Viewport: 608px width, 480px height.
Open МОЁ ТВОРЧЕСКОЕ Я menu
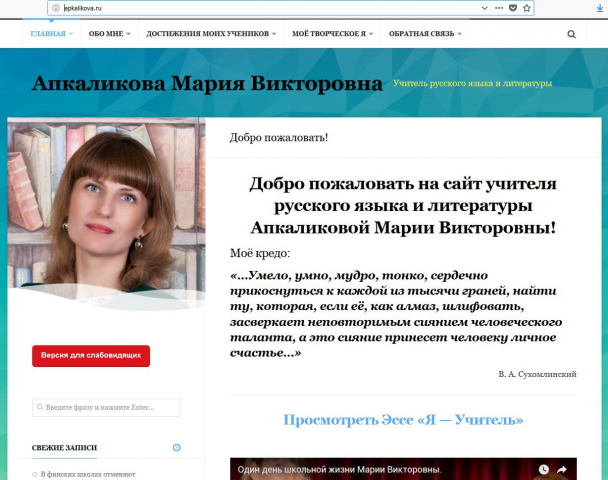[332, 34]
